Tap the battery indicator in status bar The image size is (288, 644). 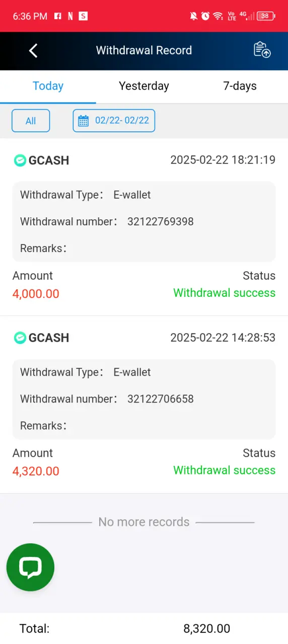(x=265, y=16)
